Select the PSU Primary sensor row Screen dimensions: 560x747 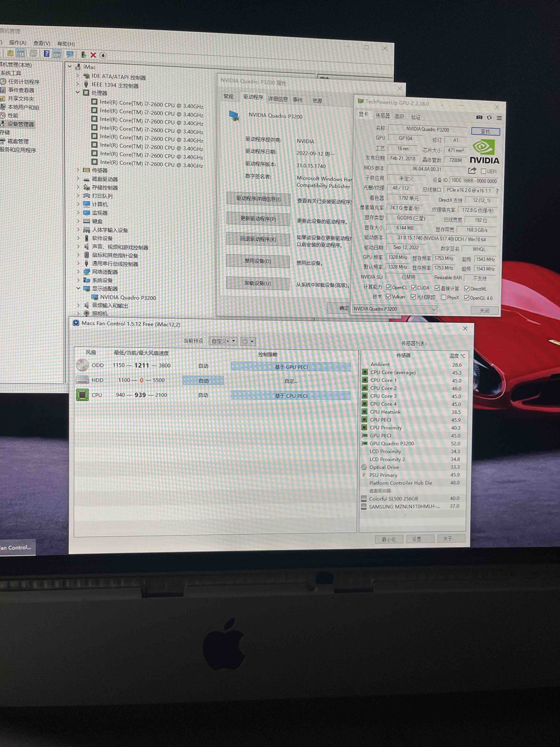pos(413,475)
